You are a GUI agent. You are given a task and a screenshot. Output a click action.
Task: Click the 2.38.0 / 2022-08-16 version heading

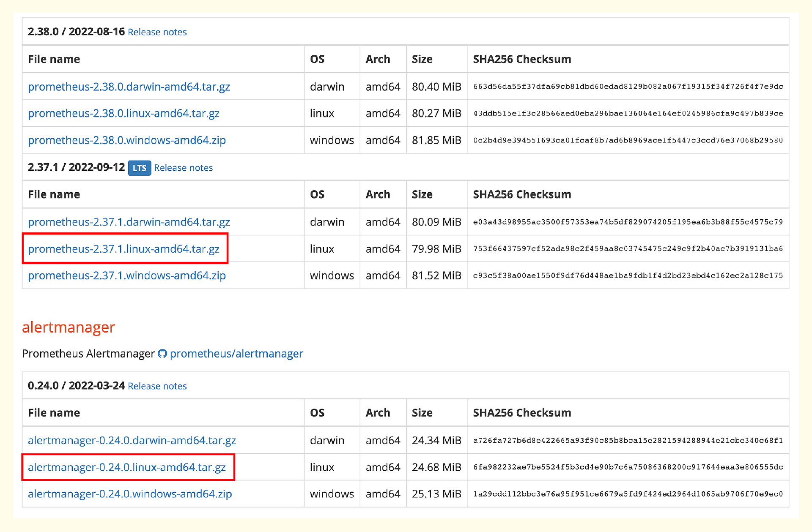click(x=76, y=32)
